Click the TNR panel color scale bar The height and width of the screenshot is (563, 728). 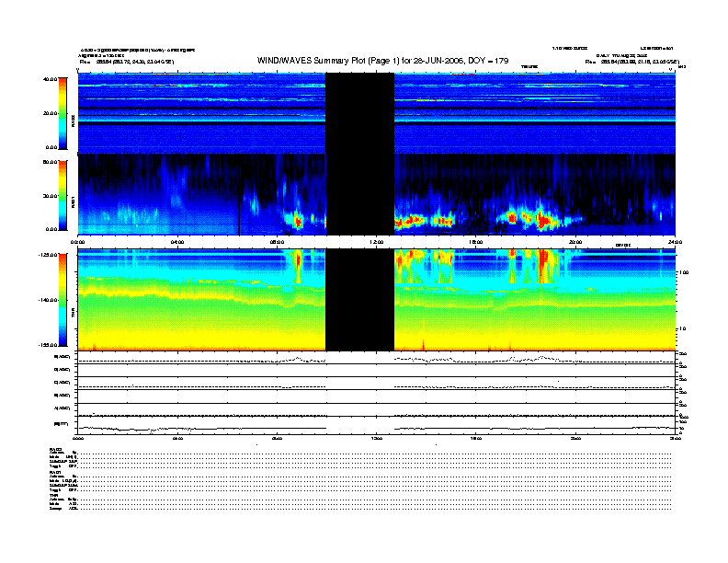coord(63,300)
